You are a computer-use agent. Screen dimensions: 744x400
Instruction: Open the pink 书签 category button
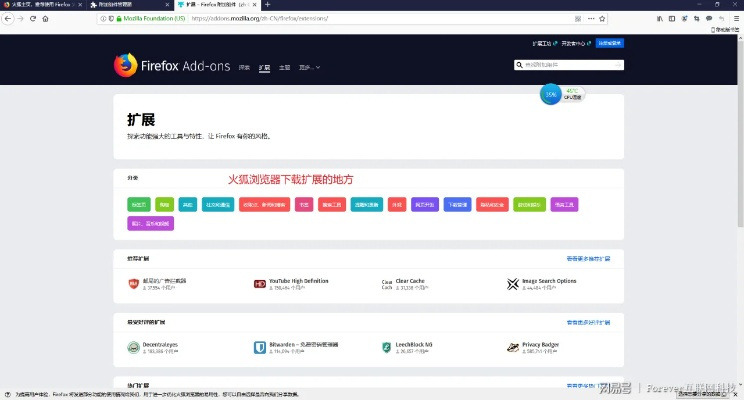coord(304,205)
